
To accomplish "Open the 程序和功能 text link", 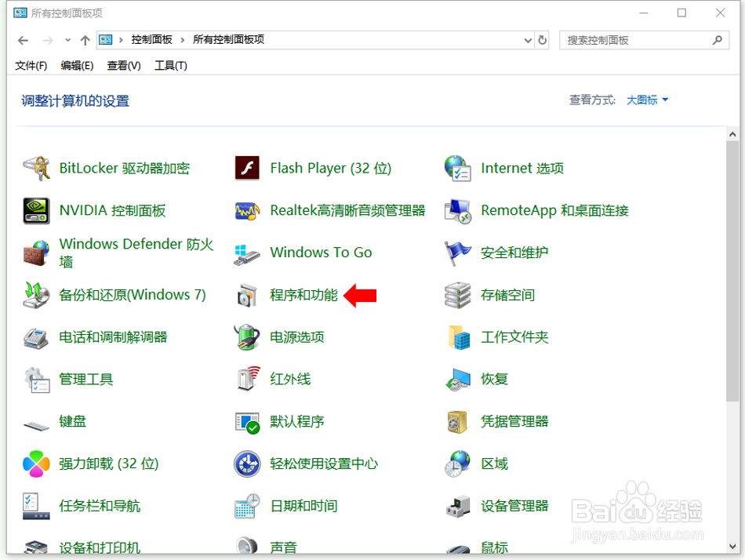I will click(303, 295).
